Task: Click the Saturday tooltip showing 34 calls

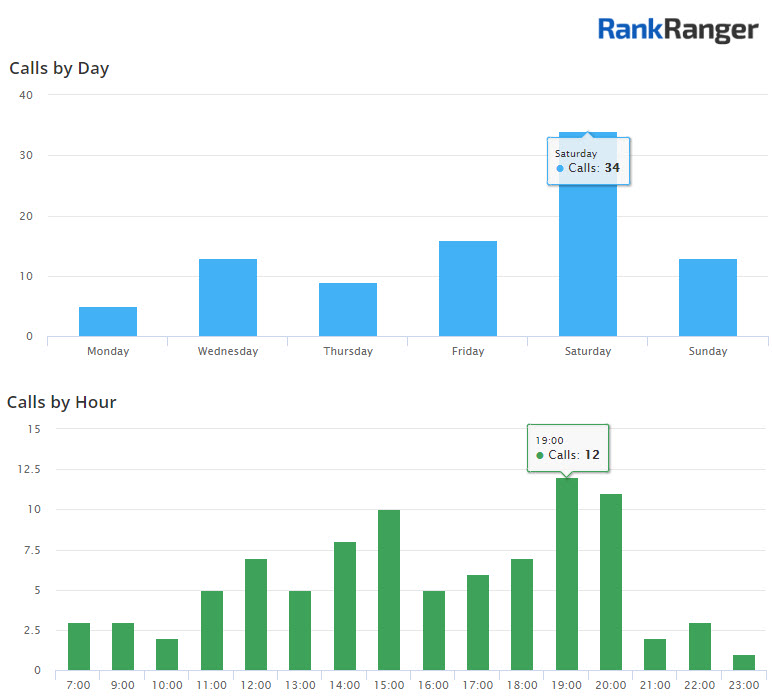Action: pos(588,161)
